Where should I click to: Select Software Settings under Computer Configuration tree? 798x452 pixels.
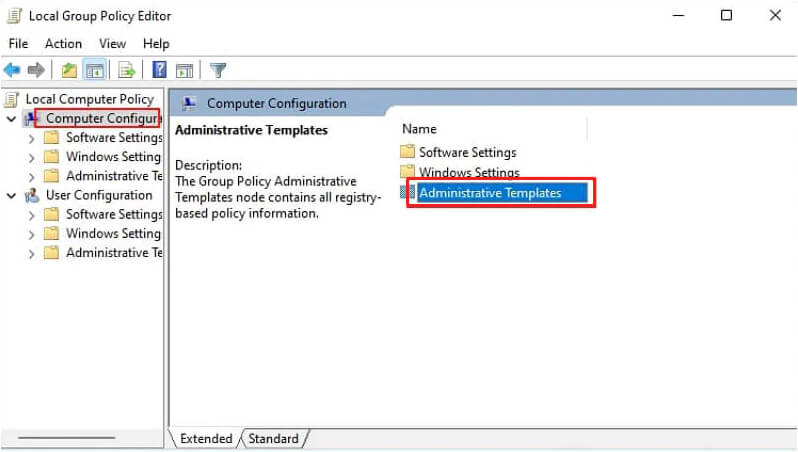[x=114, y=138]
